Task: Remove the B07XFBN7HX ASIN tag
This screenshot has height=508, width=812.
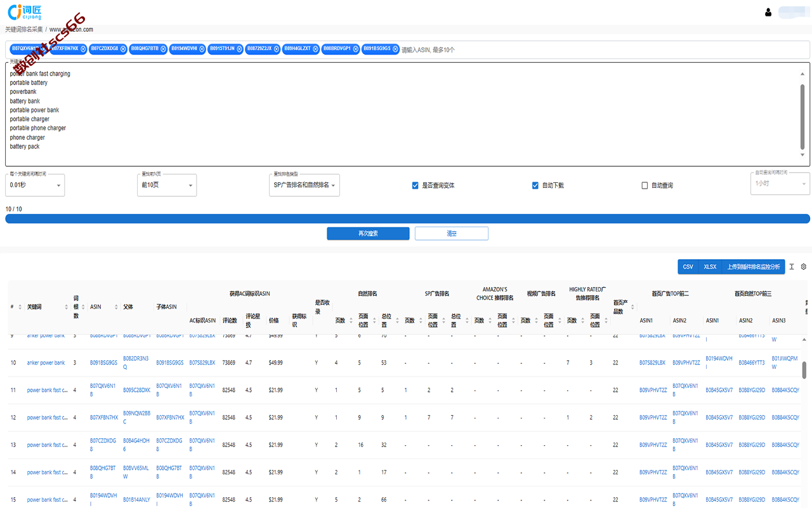Action: [x=83, y=49]
